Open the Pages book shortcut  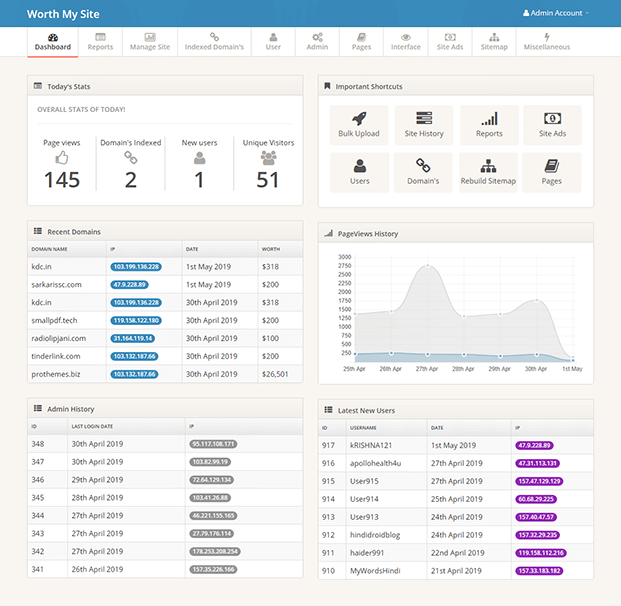pos(552,166)
